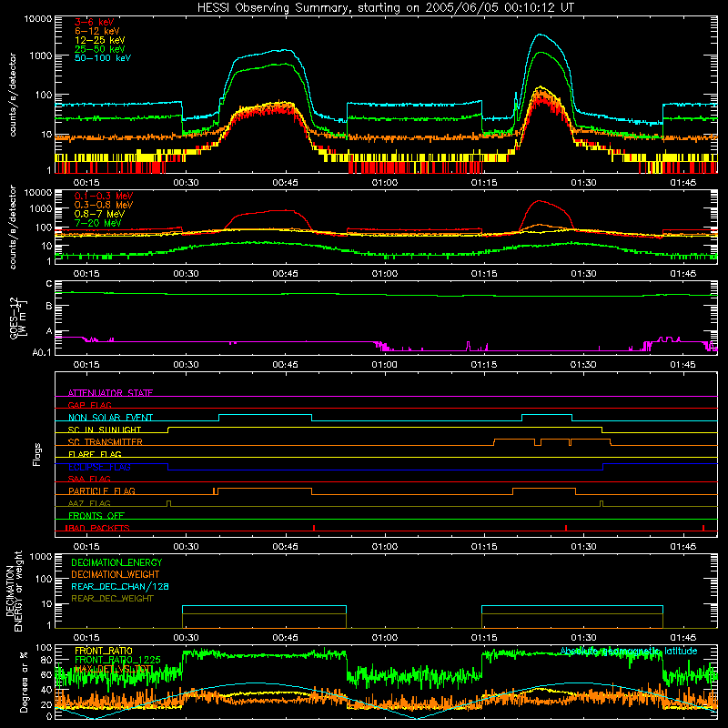Select the B class tick on the GOES axis
728x728 pixels.
click(49, 306)
